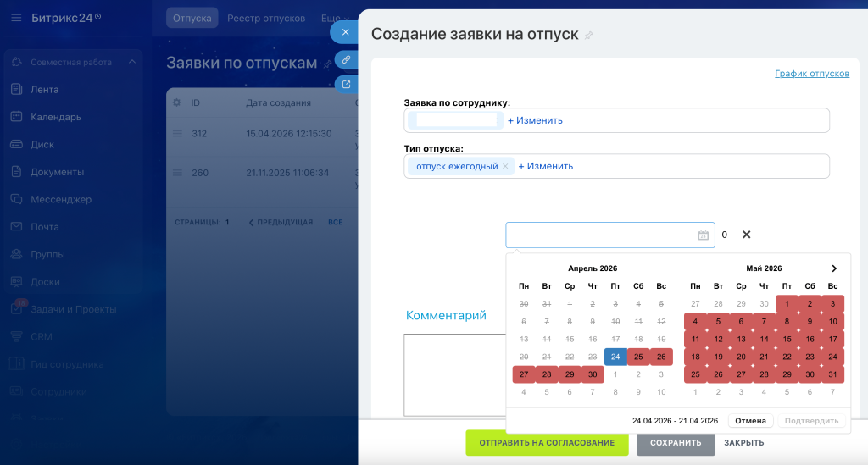Go to next month in calendar
Viewport: 868px width, 465px height.
click(x=834, y=268)
